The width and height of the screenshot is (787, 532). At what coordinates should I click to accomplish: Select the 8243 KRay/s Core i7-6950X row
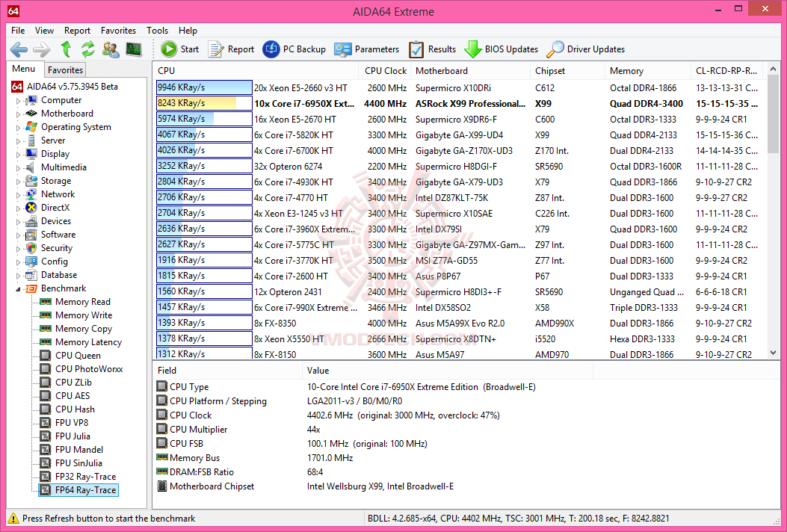coord(459,103)
